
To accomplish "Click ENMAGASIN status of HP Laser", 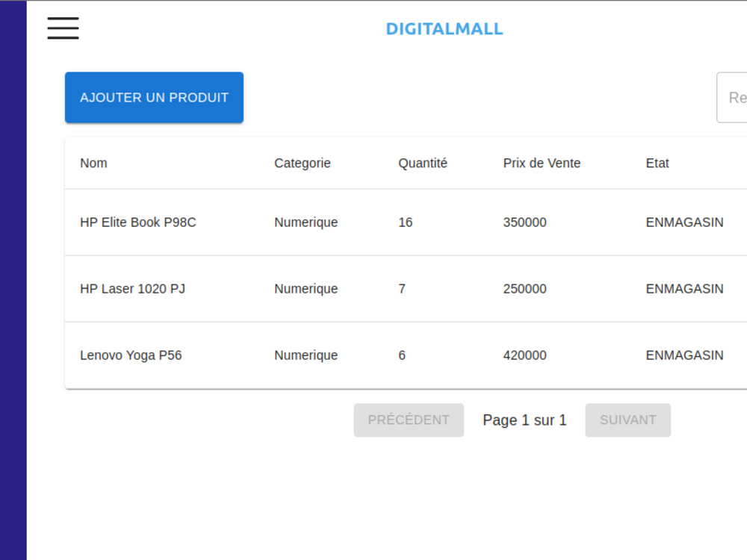I will 684,288.
